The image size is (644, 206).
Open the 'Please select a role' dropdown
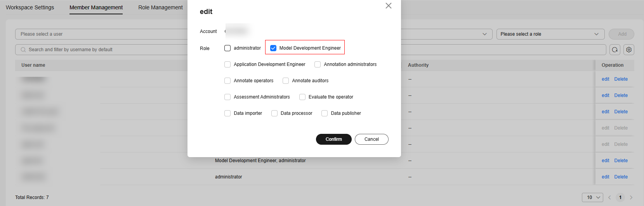(550, 34)
